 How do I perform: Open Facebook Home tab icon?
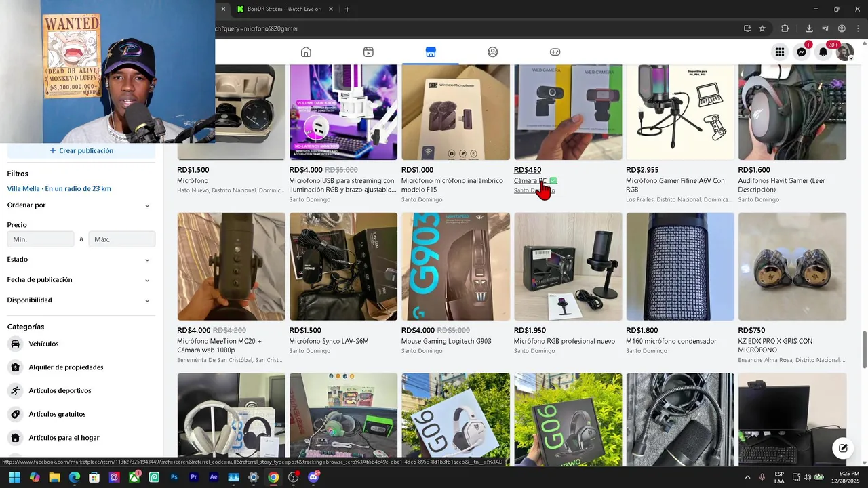(306, 52)
